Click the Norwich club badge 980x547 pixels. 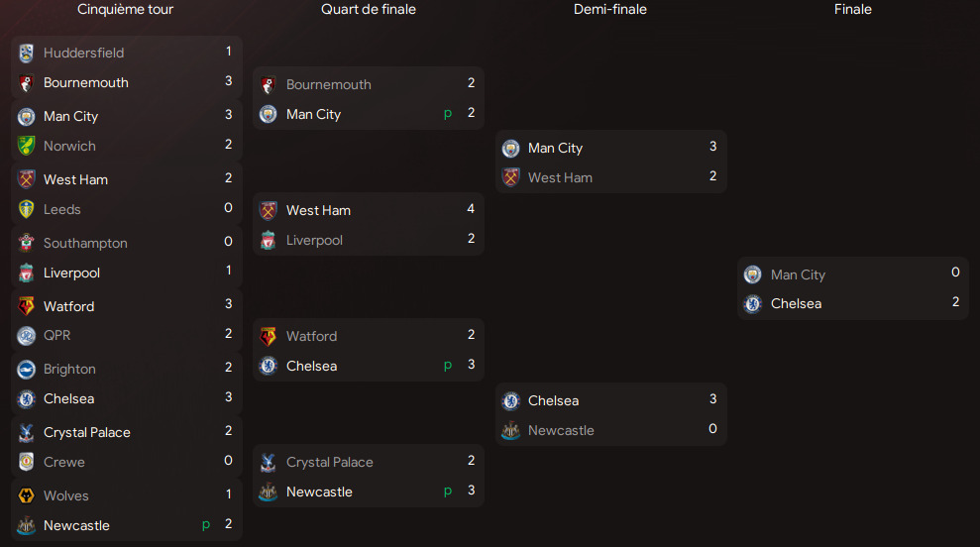27,146
